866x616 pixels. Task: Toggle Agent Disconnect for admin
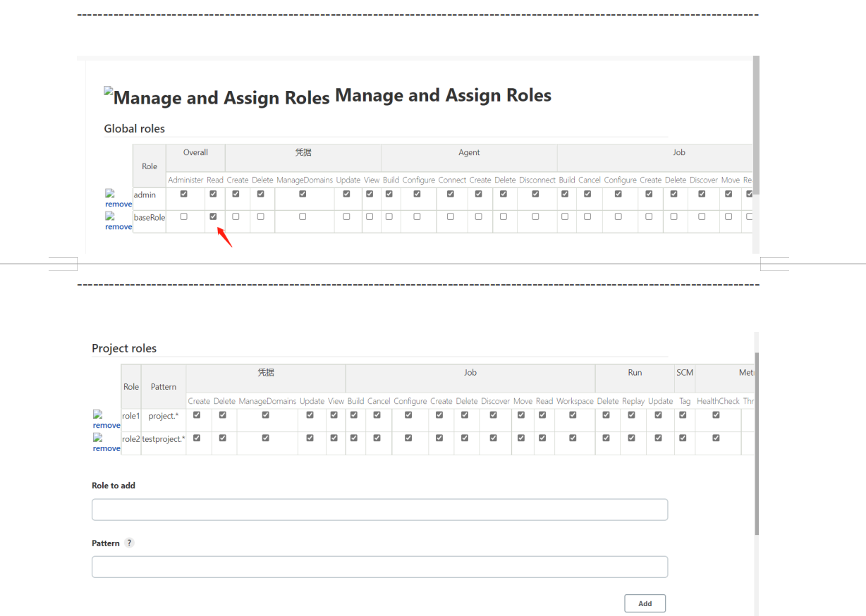point(535,194)
